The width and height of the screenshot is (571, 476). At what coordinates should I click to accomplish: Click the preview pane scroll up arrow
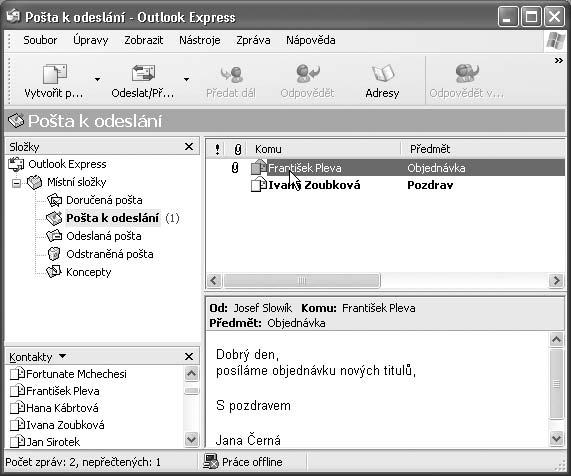click(x=556, y=339)
